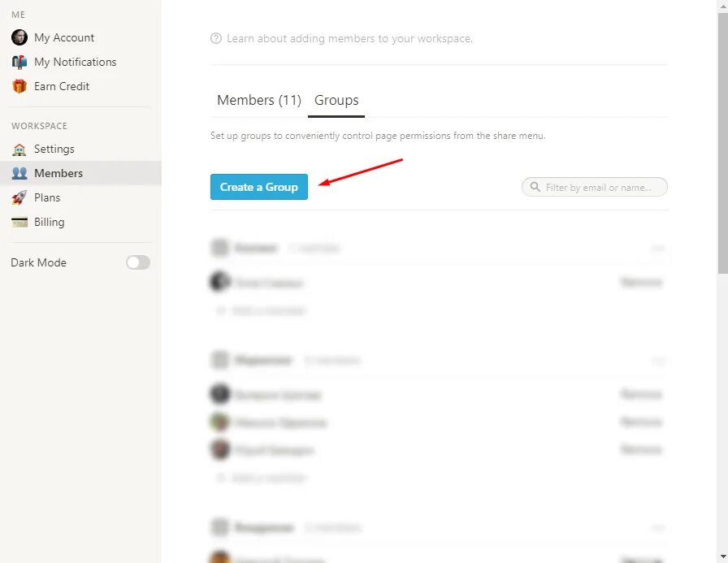728x563 pixels.
Task: Focus the Filter by email or name field
Action: click(594, 187)
